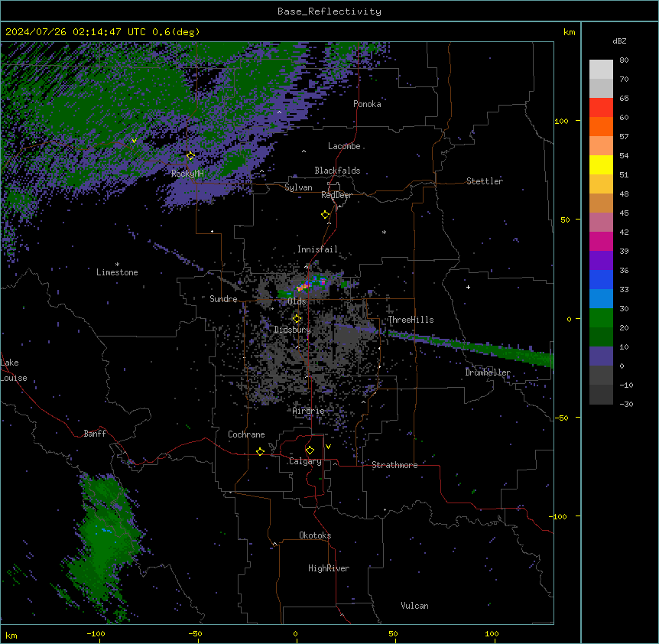The width and height of the screenshot is (659, 644).
Task: Click the Drumheller city label
Action: coord(488,372)
